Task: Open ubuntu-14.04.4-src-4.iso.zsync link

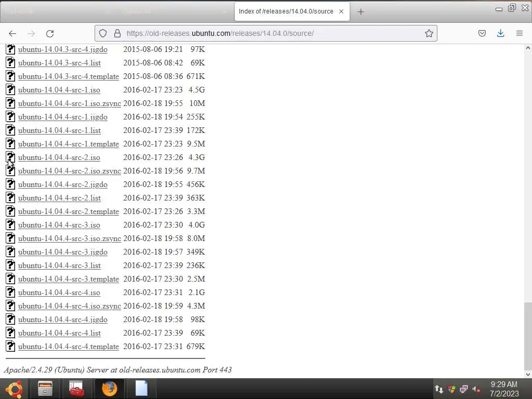Action: click(x=70, y=306)
